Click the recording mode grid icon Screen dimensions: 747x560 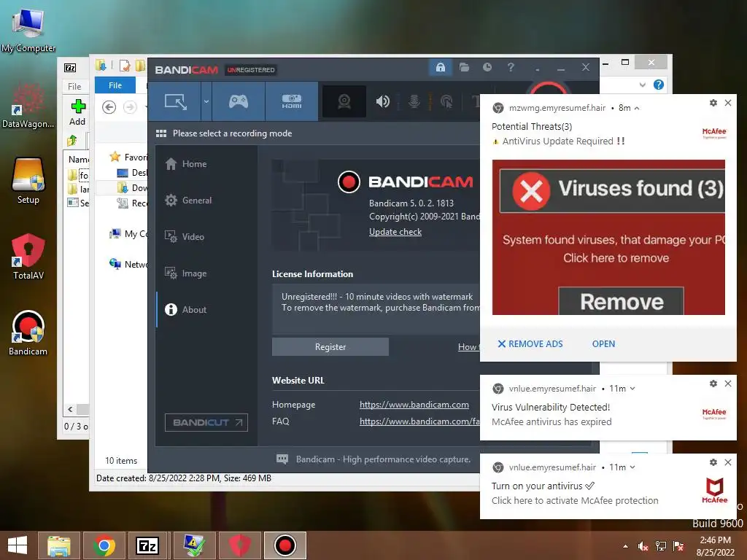[161, 133]
